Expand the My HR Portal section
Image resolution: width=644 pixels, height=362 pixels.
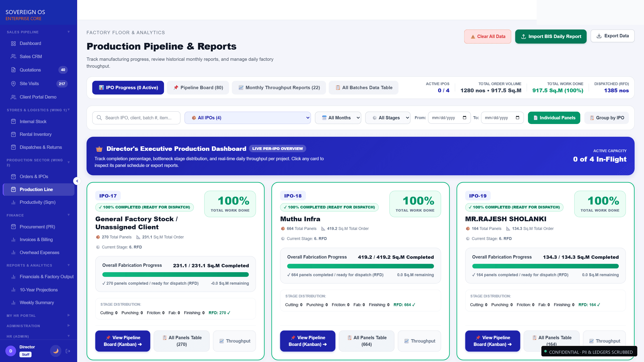click(x=38, y=316)
